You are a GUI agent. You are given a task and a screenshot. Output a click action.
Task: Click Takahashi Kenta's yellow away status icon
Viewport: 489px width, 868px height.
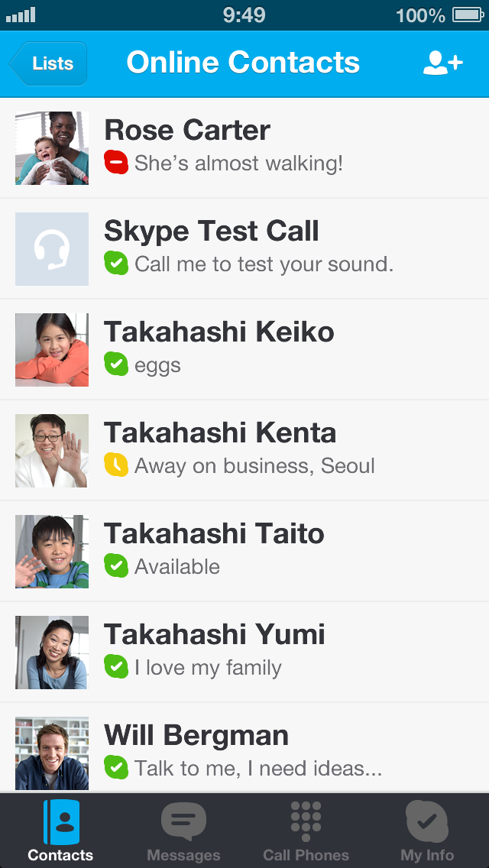[x=116, y=465]
